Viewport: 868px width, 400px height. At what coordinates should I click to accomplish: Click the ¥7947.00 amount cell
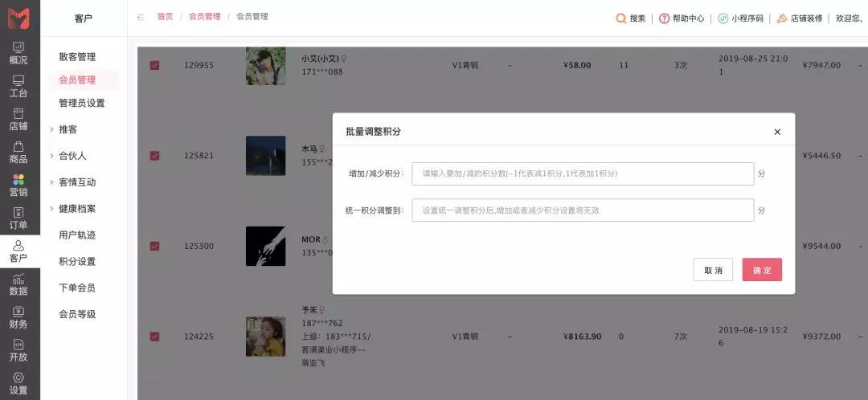821,65
